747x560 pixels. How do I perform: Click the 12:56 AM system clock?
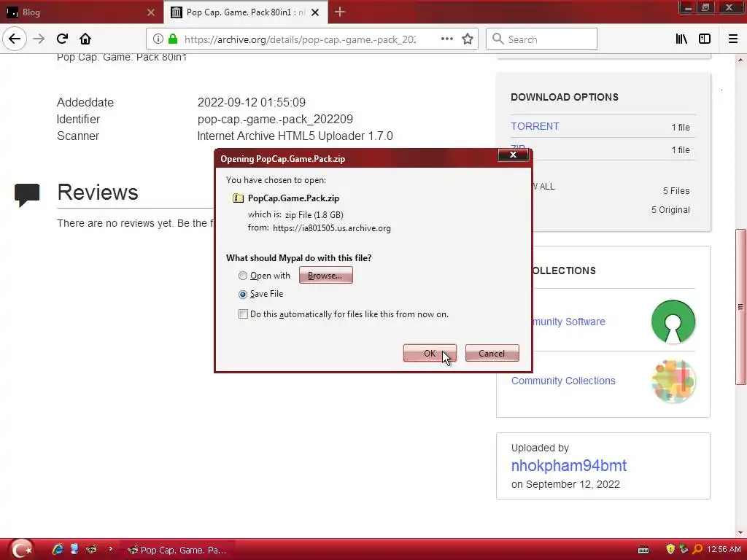click(x=724, y=550)
